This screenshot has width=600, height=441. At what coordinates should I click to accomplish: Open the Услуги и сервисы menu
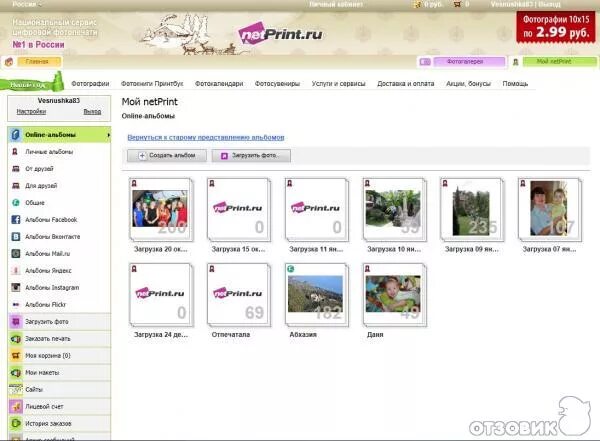[x=338, y=83]
